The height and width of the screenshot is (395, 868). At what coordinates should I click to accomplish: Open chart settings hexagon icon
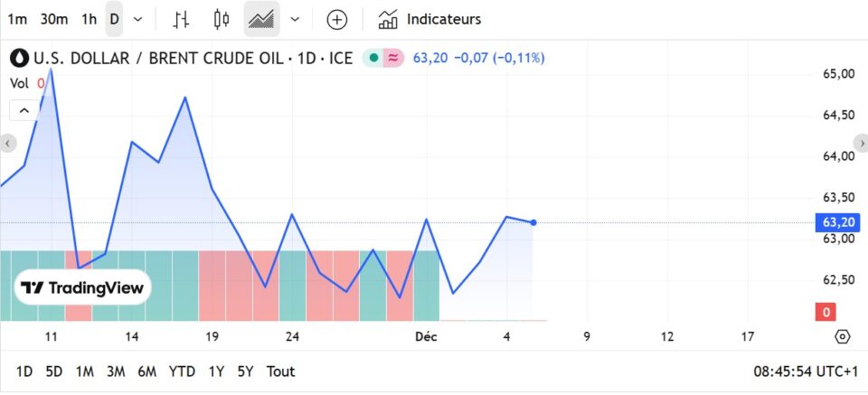pyautogui.click(x=842, y=336)
